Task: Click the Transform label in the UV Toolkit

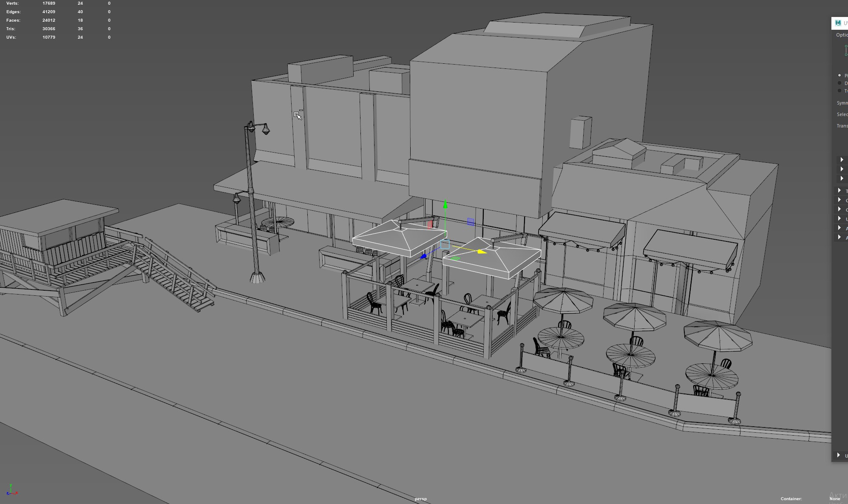Action: click(x=842, y=126)
